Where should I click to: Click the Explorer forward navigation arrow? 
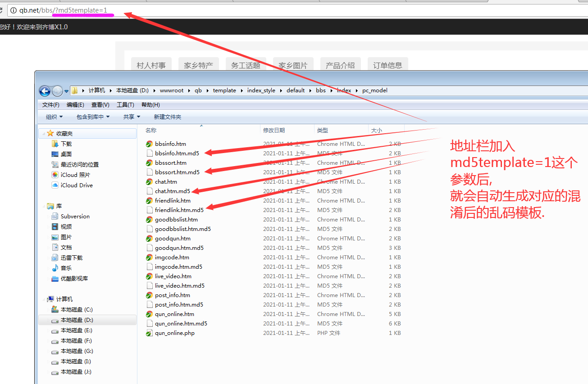pos(57,91)
